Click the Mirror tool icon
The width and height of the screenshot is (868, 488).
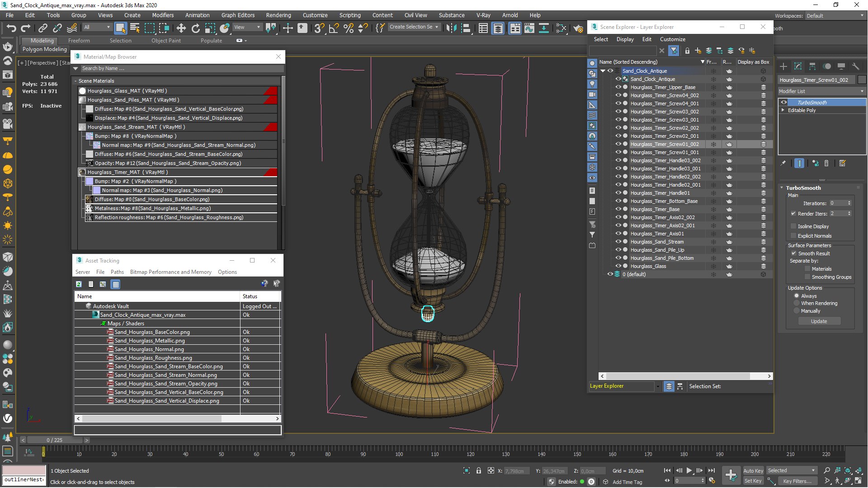click(451, 28)
